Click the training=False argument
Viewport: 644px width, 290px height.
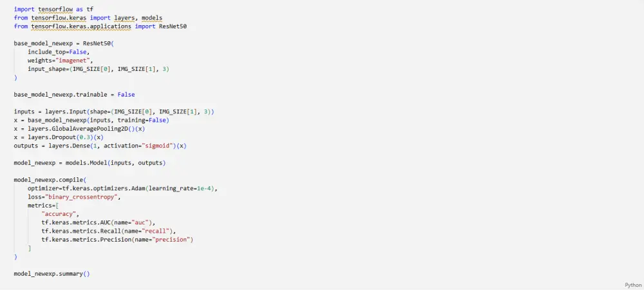[x=143, y=121]
